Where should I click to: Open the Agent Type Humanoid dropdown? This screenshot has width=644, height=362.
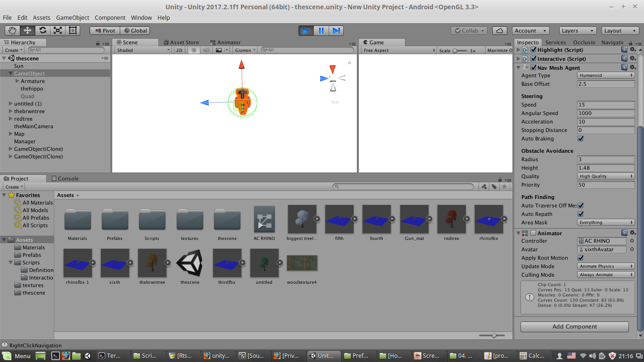point(606,75)
